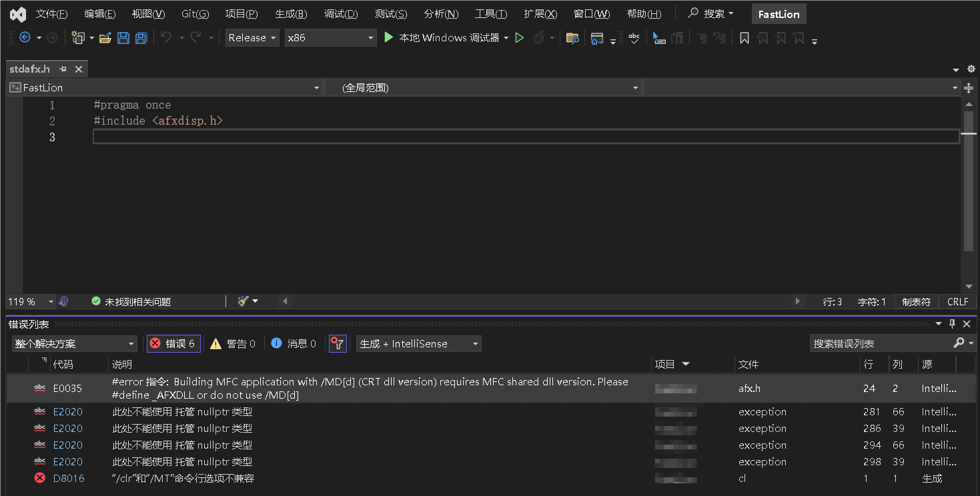Start without debugging using the hollow play icon
This screenshot has width=980, height=496.
[x=520, y=38]
